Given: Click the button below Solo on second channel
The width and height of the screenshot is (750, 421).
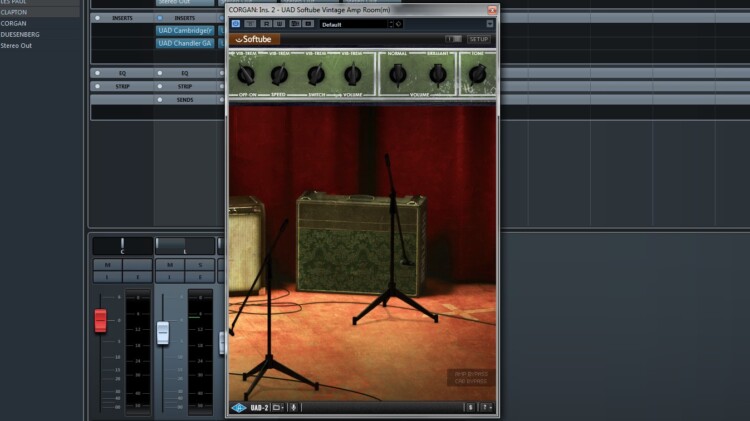Looking at the screenshot, I should click(x=200, y=277).
